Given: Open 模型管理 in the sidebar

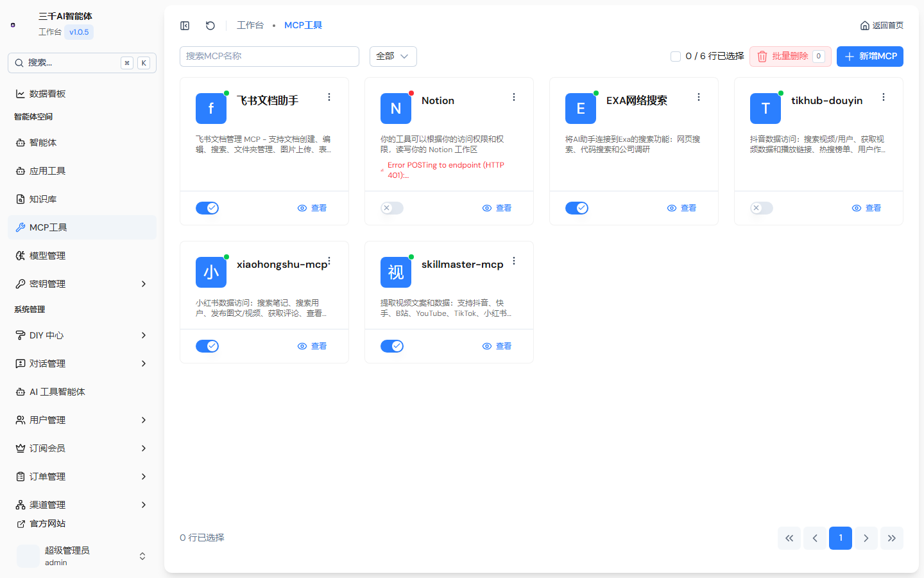Looking at the screenshot, I should point(82,256).
